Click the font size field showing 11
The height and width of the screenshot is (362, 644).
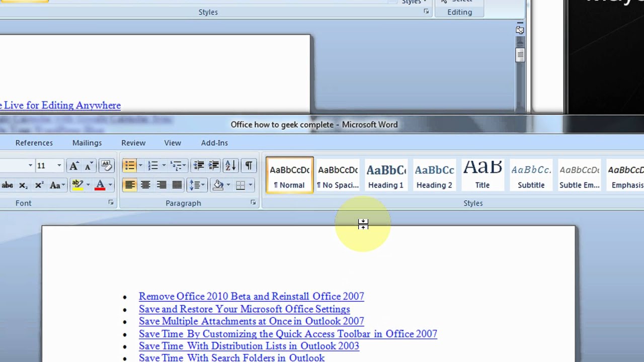click(45, 165)
